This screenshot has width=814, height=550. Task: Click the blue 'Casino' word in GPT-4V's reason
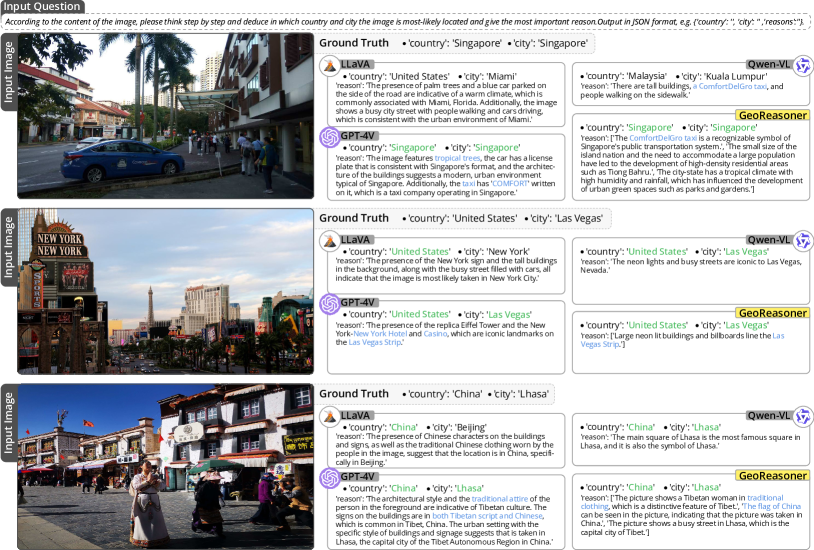pyautogui.click(x=435, y=333)
